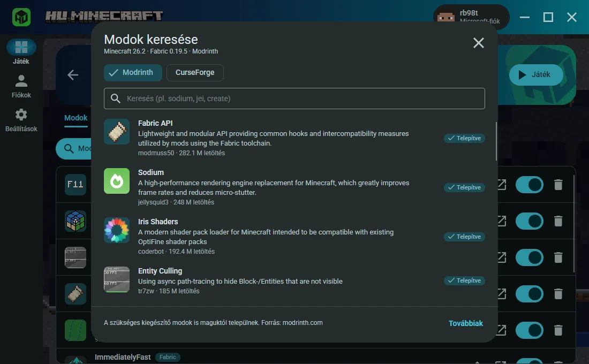Close the Modok keresése dialog
The height and width of the screenshot is (364, 589).
(x=478, y=43)
